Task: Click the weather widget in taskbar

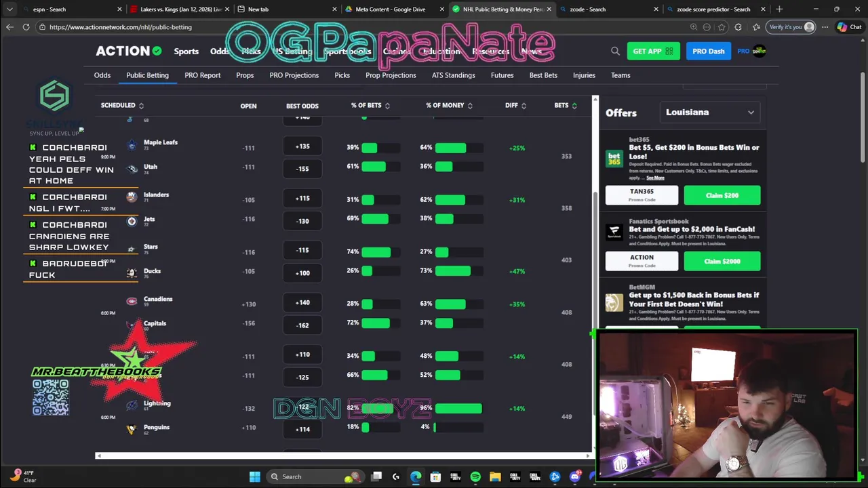Action: [x=22, y=476]
